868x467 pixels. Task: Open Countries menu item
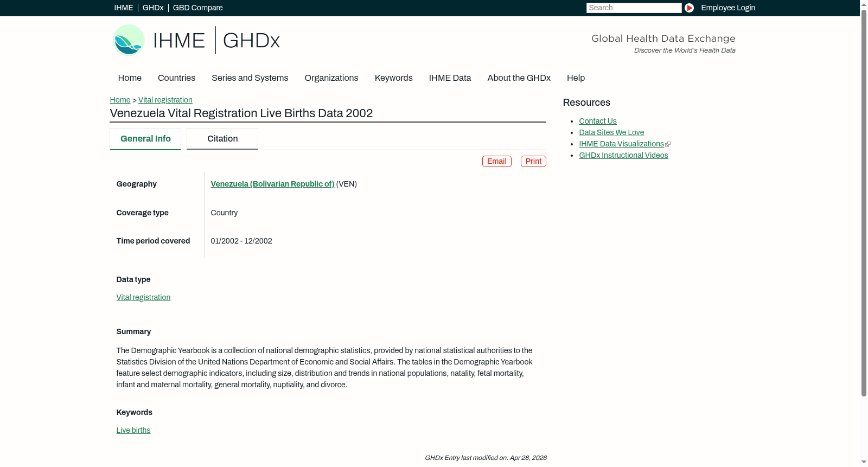(176, 78)
